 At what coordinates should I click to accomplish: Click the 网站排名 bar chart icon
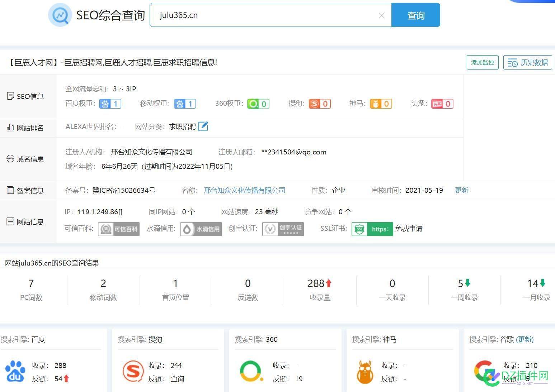pos(10,128)
